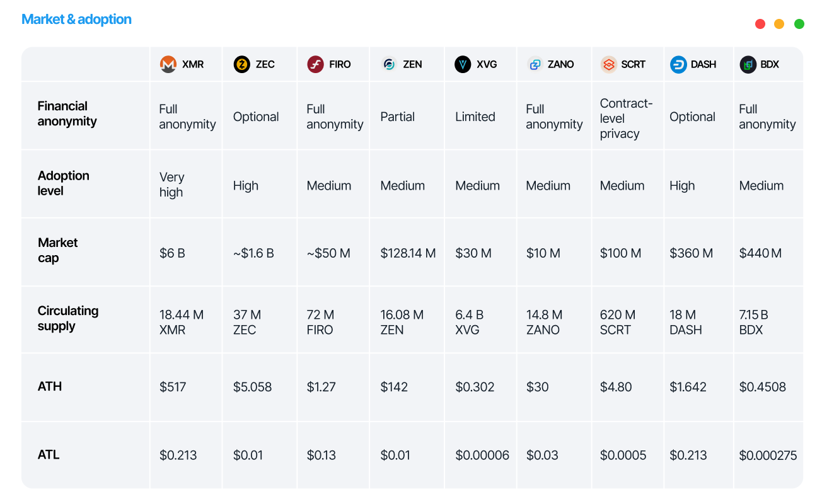Select the Adoption level row label
822x504 pixels.
click(x=63, y=183)
